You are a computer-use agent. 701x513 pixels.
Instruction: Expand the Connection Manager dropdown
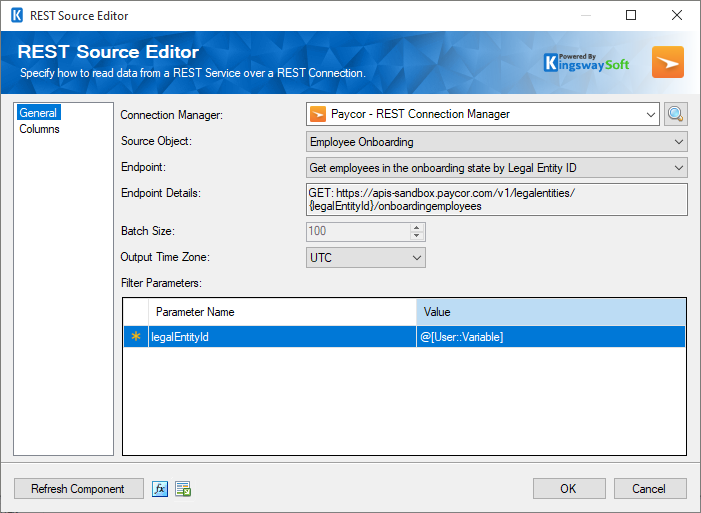pos(650,114)
